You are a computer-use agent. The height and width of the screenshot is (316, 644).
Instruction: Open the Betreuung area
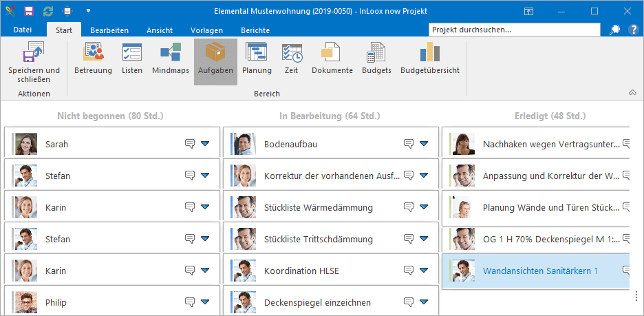(x=94, y=59)
